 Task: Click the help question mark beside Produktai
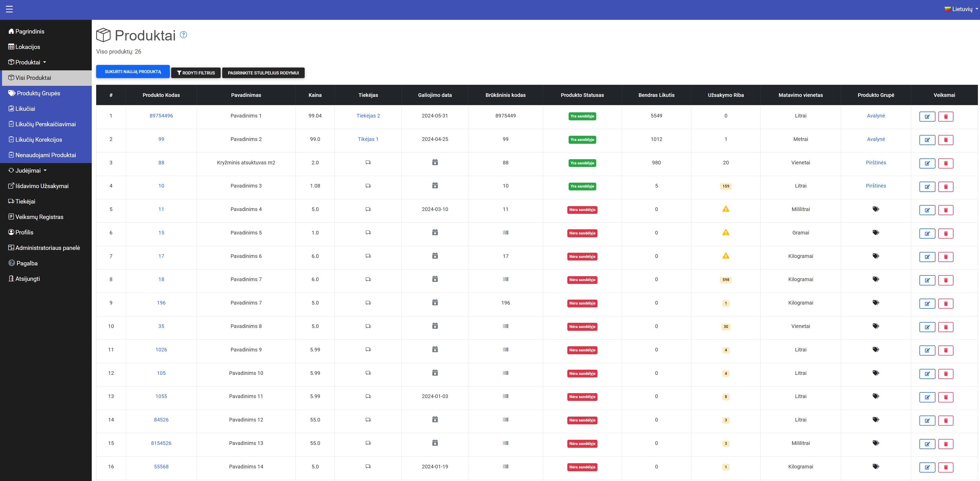pos(183,35)
